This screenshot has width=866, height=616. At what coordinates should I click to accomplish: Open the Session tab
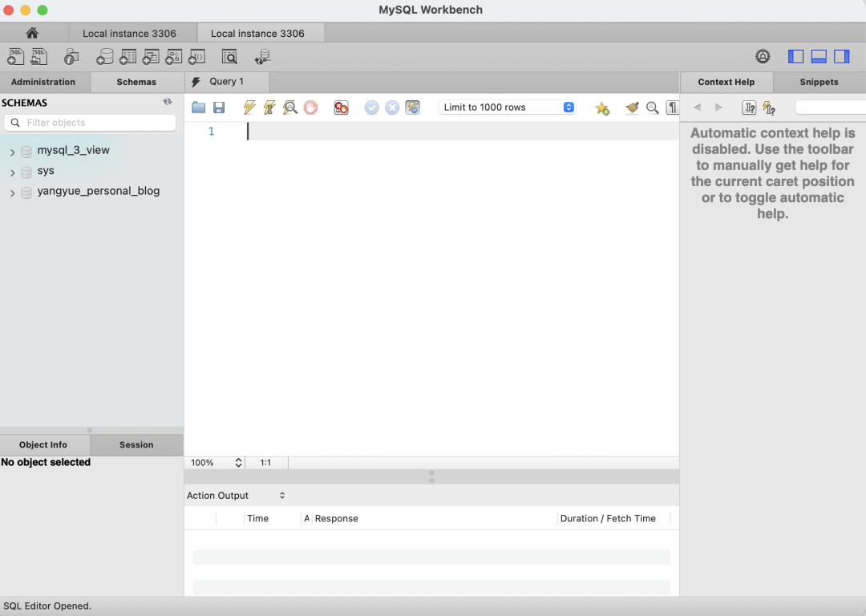point(136,444)
